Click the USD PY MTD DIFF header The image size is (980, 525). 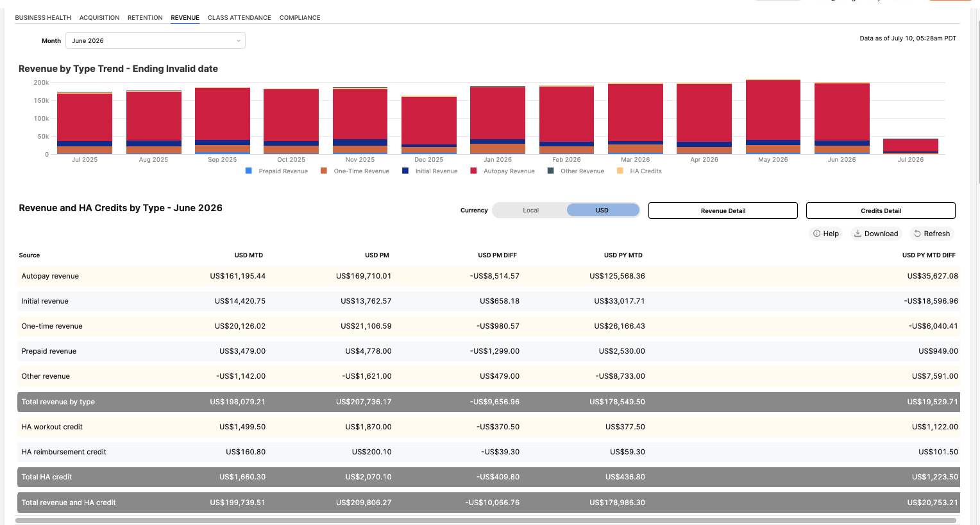929,255
